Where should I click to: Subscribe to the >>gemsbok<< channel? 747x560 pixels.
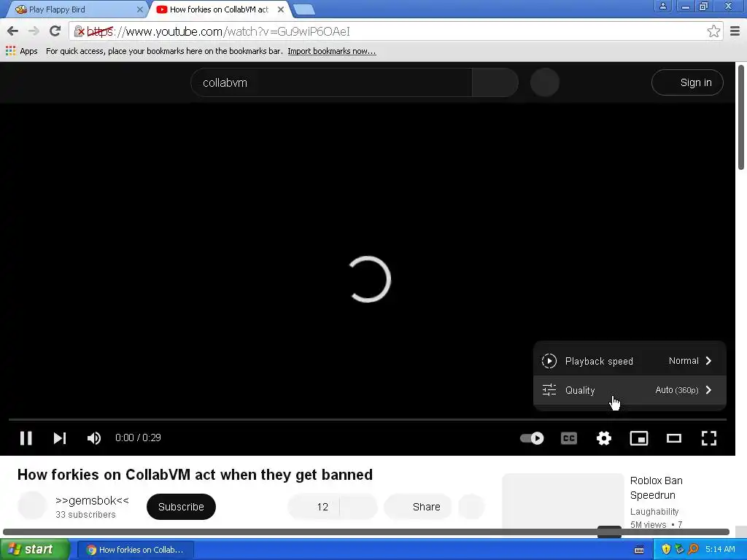click(181, 507)
